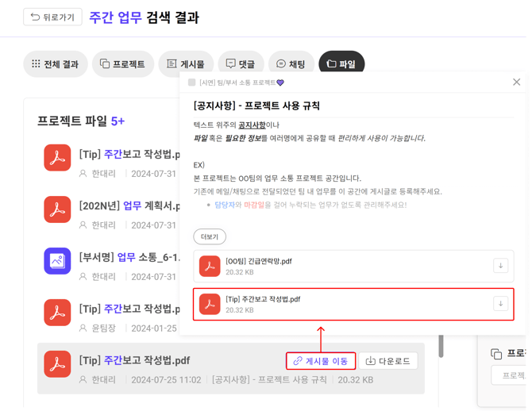The image size is (532, 411).
Task: Select the 게시물 tab
Action: (x=185, y=64)
